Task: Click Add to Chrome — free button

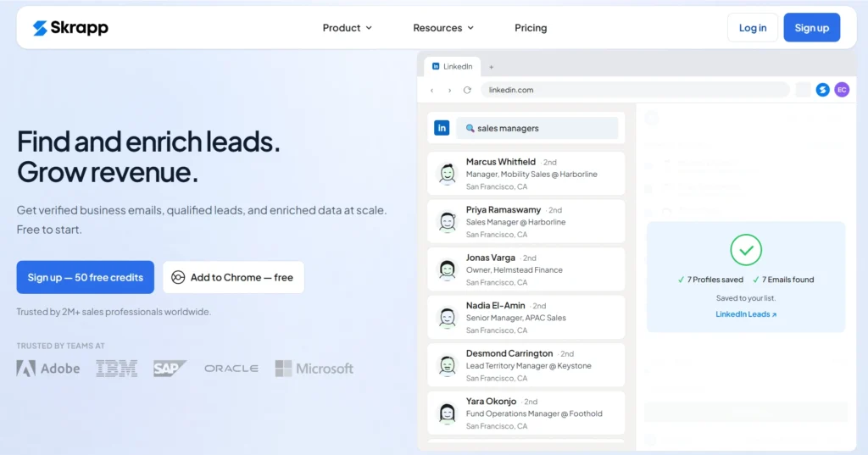Action: [x=233, y=277]
